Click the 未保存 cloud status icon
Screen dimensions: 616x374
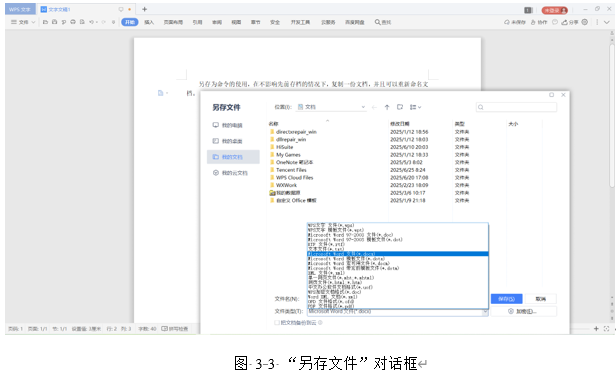[x=515, y=22]
